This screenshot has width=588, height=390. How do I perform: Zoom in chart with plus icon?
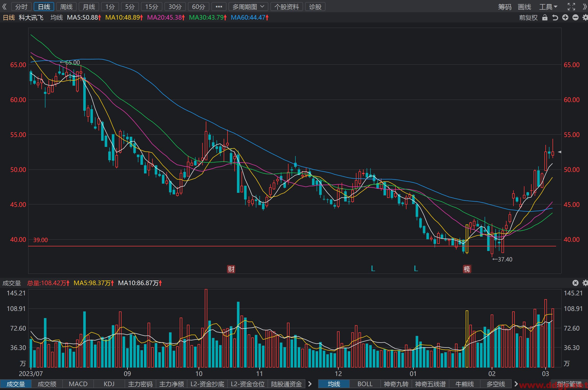click(565, 17)
